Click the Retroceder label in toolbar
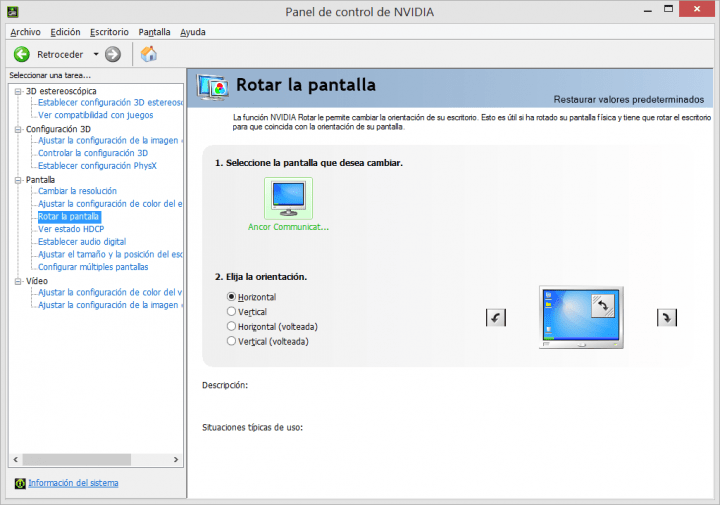This screenshot has height=505, width=720. pos(60,55)
